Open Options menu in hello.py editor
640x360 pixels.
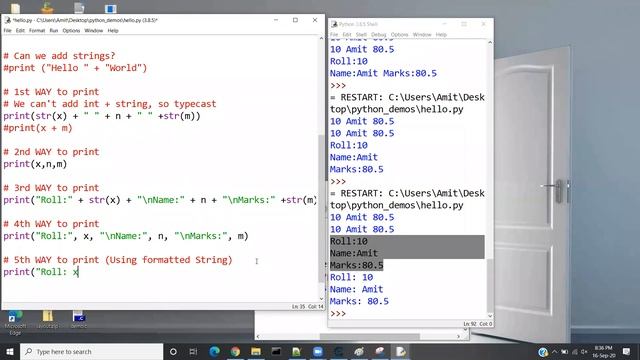click(71, 31)
